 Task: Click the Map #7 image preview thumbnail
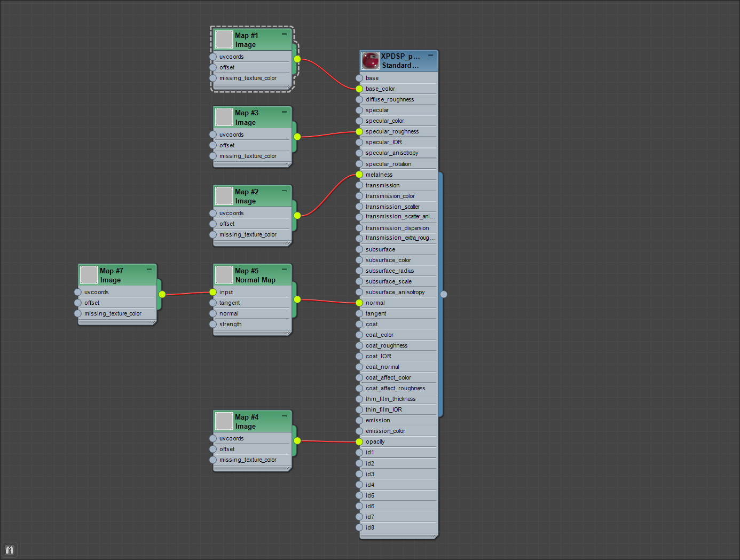click(88, 274)
